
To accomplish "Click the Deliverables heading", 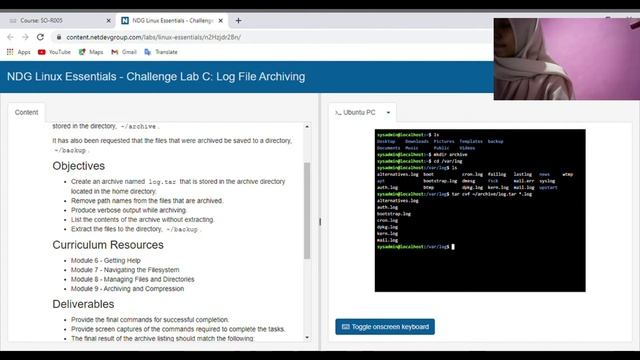I will point(83,304).
